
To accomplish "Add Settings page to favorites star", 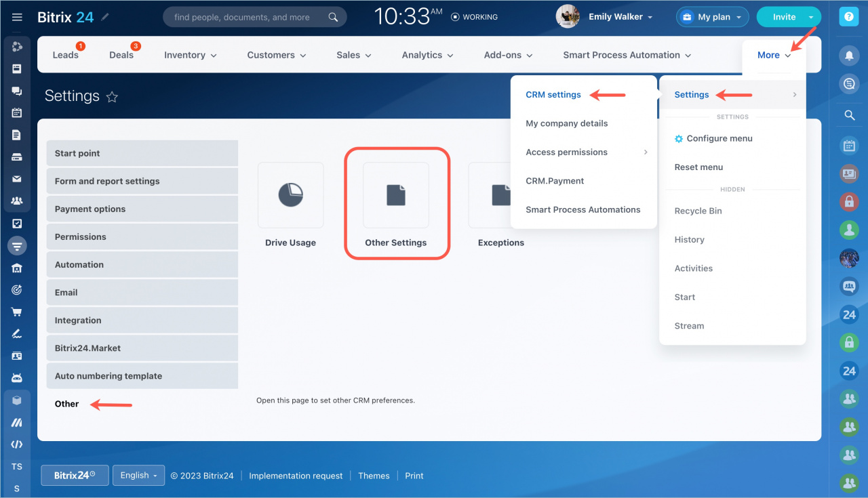I will (112, 97).
